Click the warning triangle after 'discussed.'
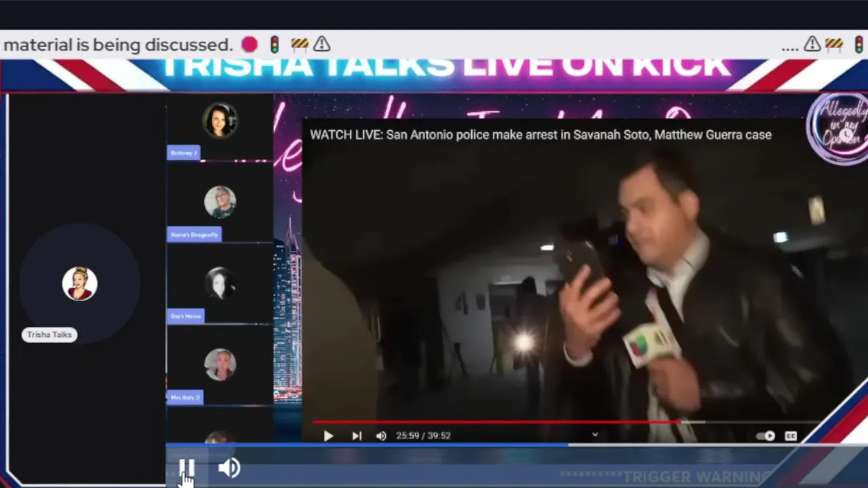Screen dimensions: 868x488 point(322,45)
